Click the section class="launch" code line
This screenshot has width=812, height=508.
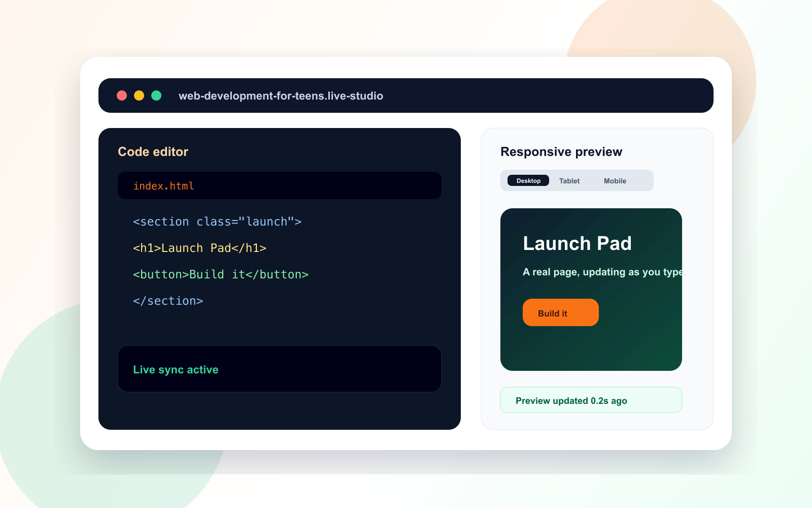(217, 221)
